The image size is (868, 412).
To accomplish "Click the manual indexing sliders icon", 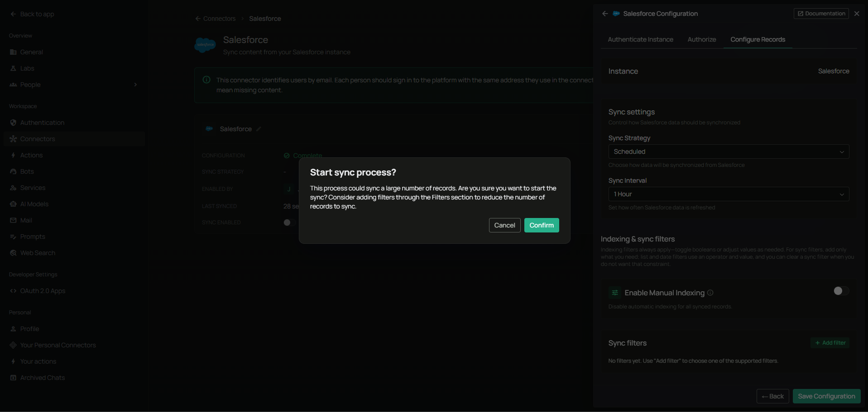I will tap(615, 293).
